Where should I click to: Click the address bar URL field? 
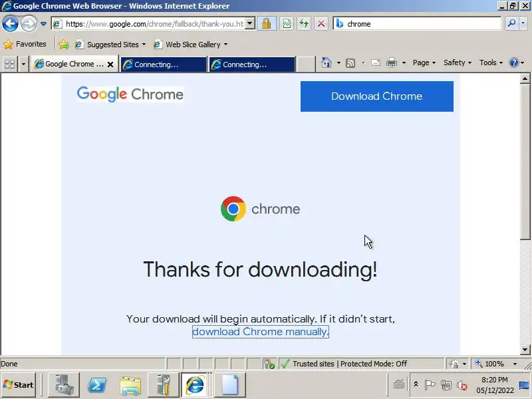148,24
